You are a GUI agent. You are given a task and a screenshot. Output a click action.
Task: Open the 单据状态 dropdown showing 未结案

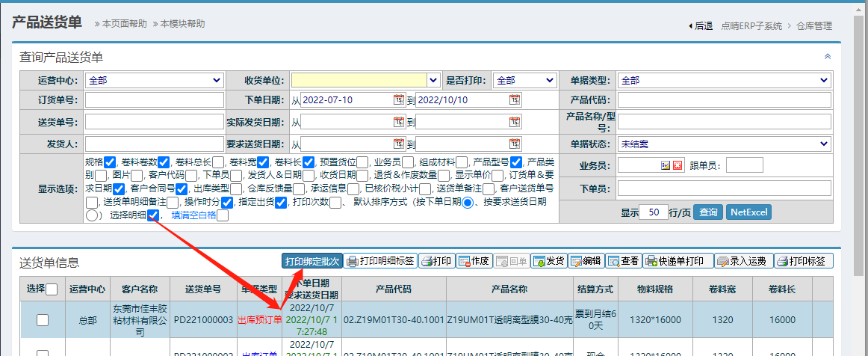(x=724, y=144)
